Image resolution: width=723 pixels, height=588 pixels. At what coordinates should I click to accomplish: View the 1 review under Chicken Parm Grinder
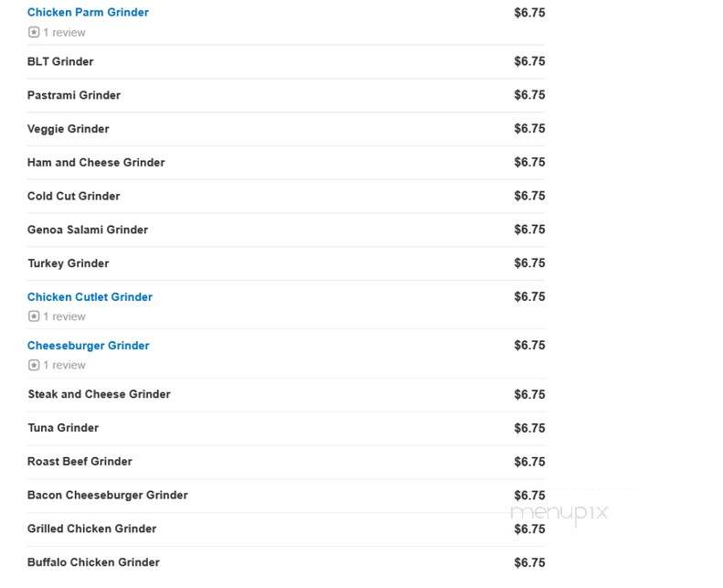(64, 33)
